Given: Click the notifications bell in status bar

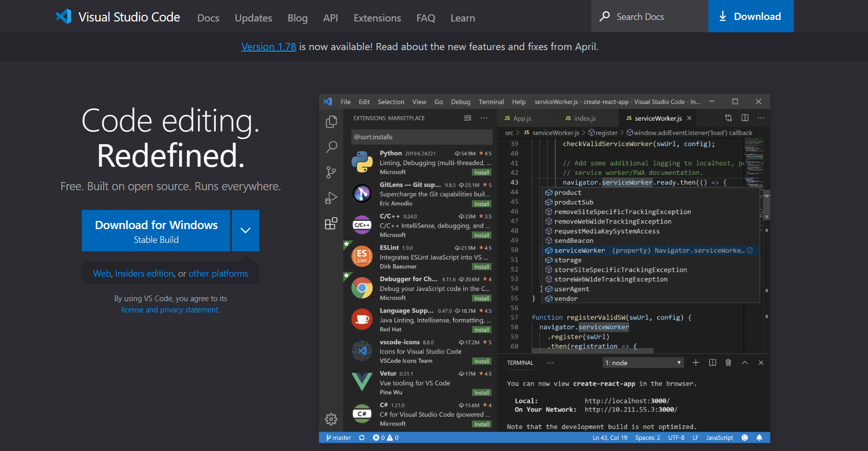Looking at the screenshot, I should 760,438.
